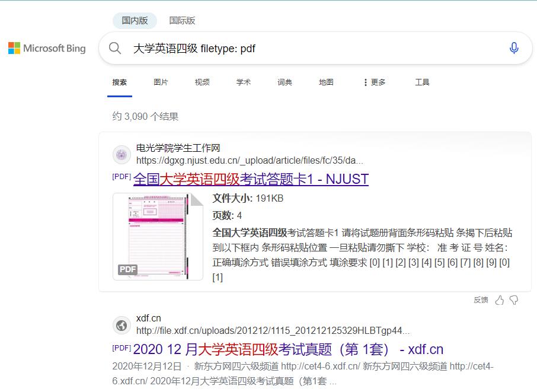The image size is (537, 392).
Task: Switch to the 学术 tab
Action: point(244,82)
